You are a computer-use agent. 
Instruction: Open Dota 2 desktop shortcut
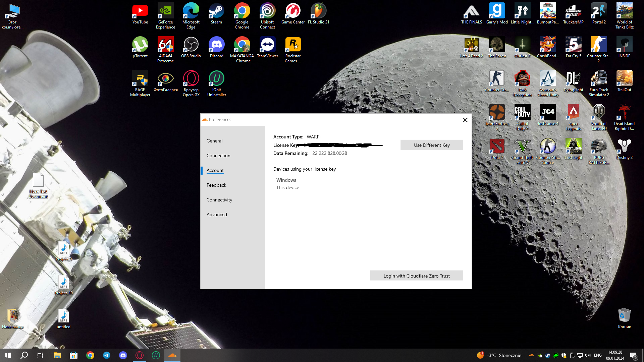(497, 146)
